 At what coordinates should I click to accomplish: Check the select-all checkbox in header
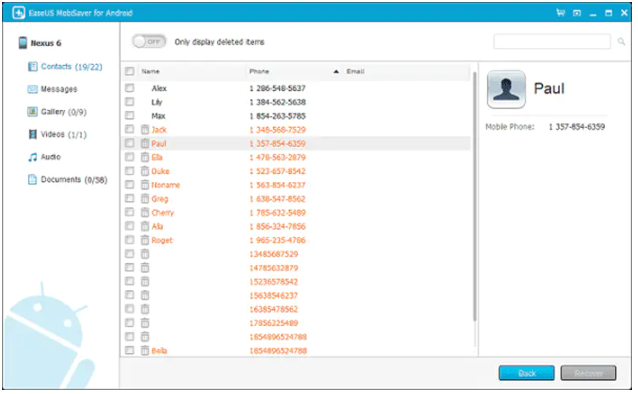129,71
